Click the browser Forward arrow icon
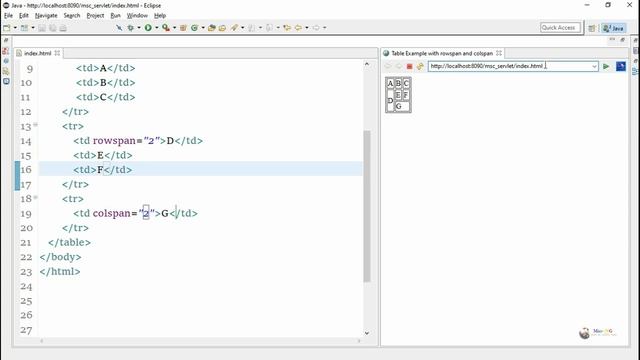 click(399, 66)
